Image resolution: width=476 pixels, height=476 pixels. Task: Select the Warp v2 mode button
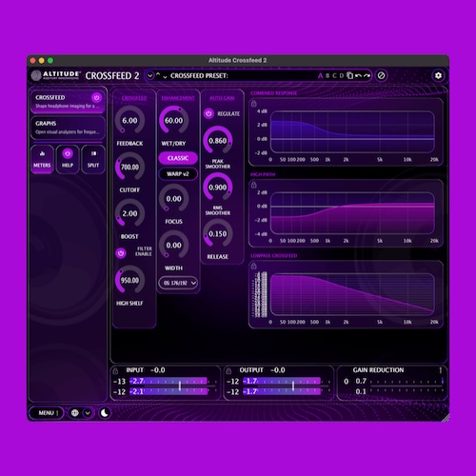tap(178, 174)
